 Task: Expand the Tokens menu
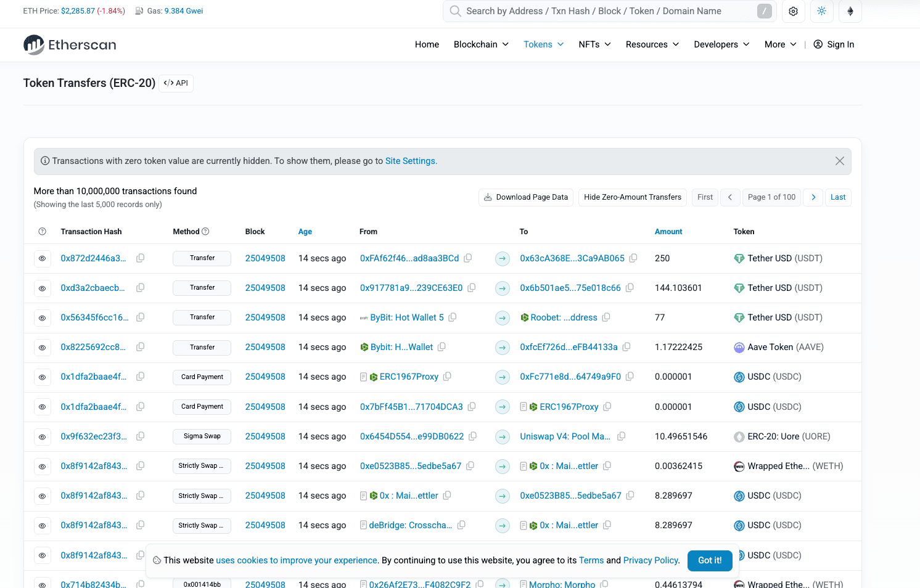click(544, 44)
